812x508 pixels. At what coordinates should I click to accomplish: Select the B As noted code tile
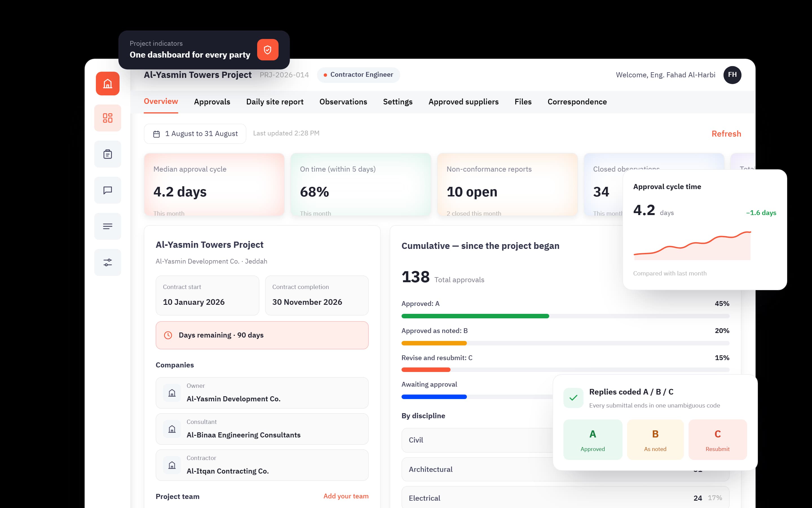655,439
